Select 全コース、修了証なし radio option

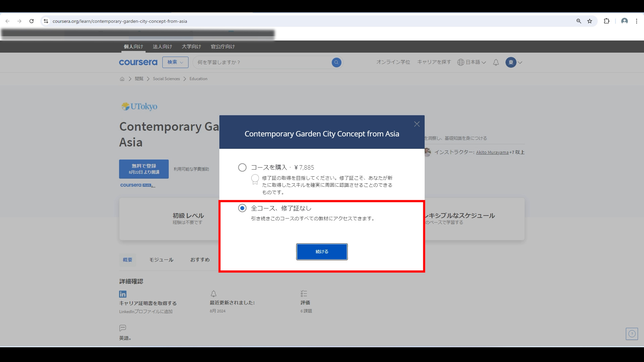242,208
